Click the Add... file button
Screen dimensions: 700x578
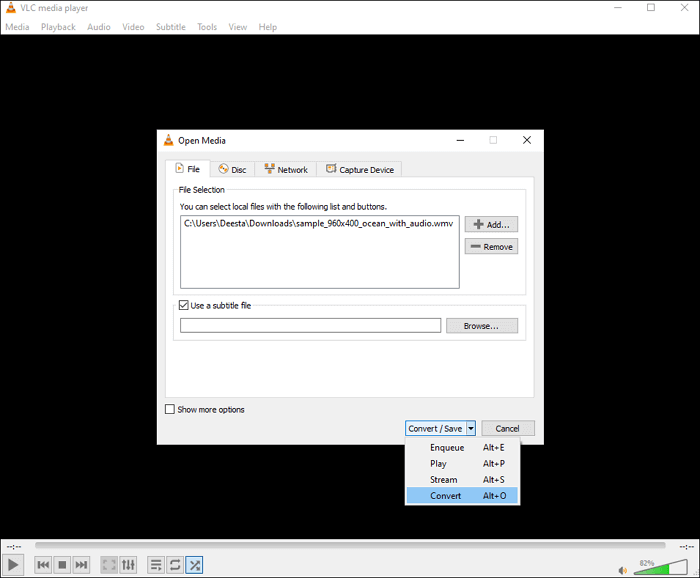tap(491, 225)
